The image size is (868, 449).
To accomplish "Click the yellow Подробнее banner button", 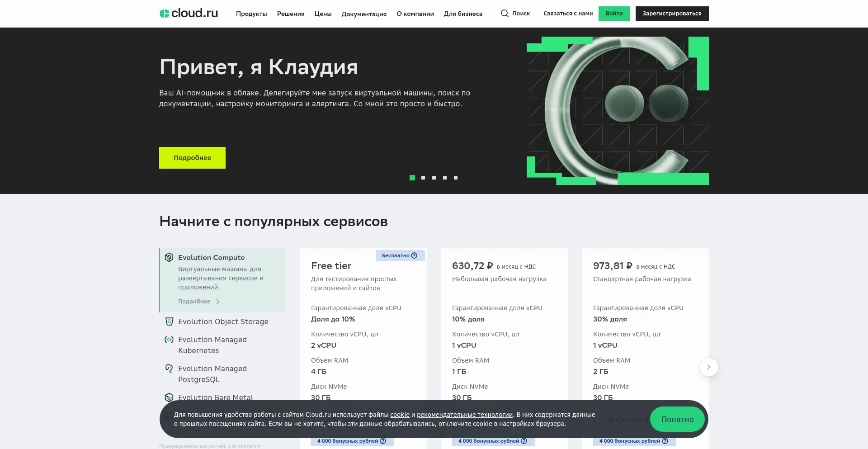I will coord(192,158).
